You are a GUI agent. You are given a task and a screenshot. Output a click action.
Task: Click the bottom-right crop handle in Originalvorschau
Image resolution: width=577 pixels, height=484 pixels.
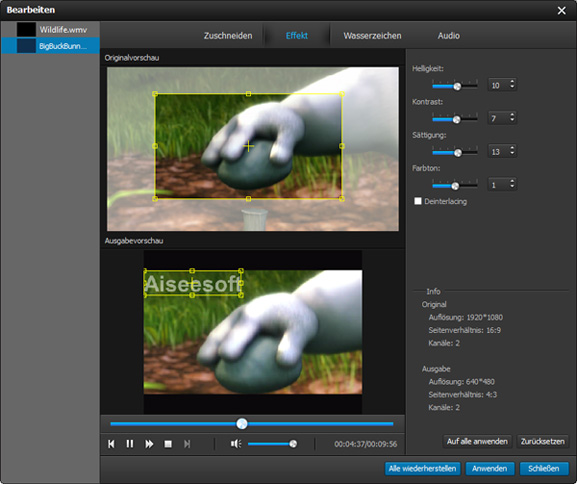(x=342, y=199)
